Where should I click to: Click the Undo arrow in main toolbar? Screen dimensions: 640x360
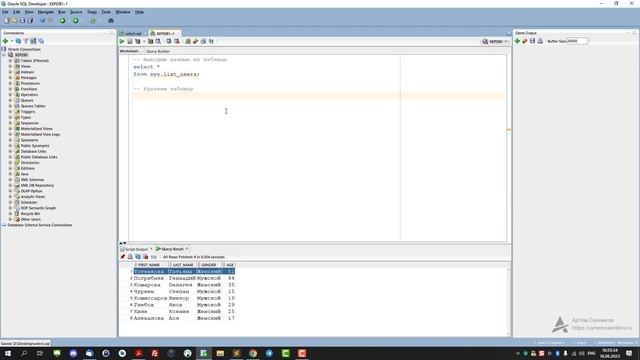[42, 20]
